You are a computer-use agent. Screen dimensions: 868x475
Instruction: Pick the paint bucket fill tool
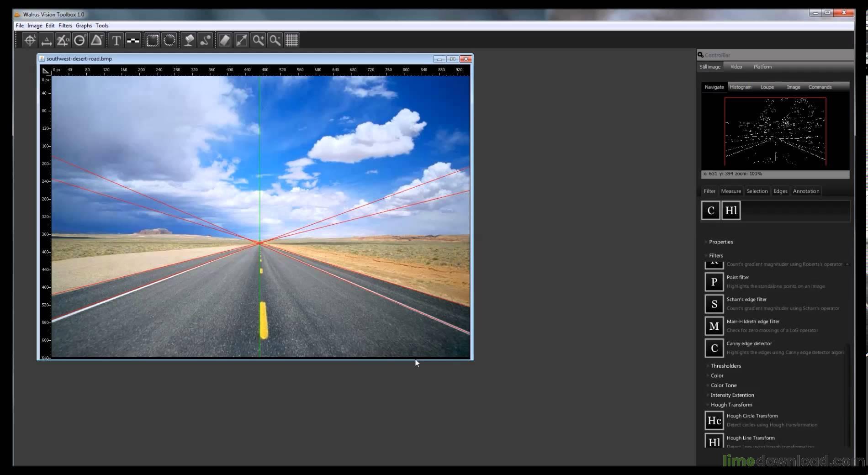(x=189, y=41)
